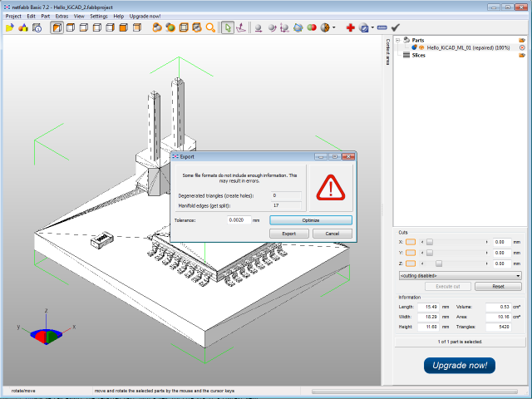
Task: Click the blue ruler measure icon
Action: [382, 27]
